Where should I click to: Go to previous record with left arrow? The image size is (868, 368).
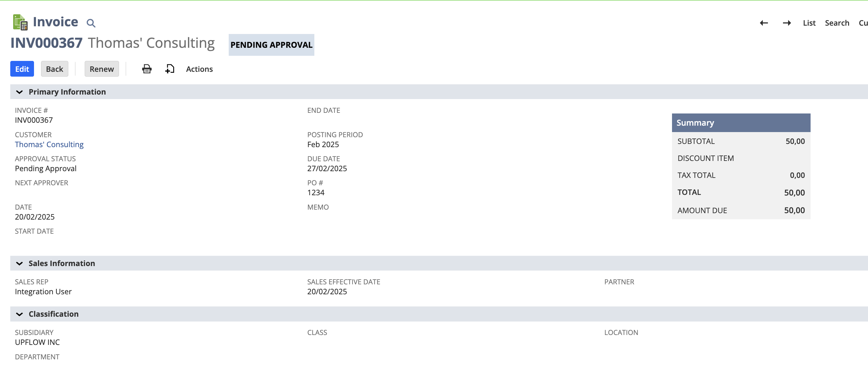pos(764,23)
